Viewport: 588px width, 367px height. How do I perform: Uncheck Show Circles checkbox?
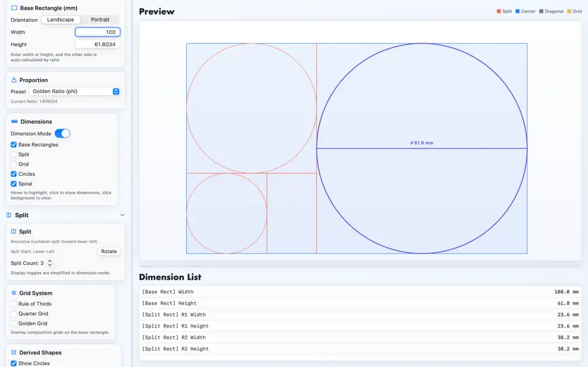tap(14, 363)
